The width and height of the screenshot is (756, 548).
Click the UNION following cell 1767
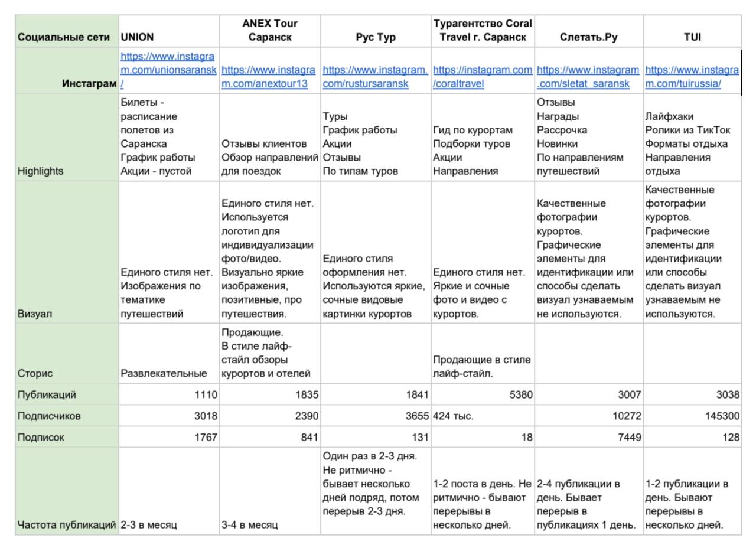tap(169, 437)
